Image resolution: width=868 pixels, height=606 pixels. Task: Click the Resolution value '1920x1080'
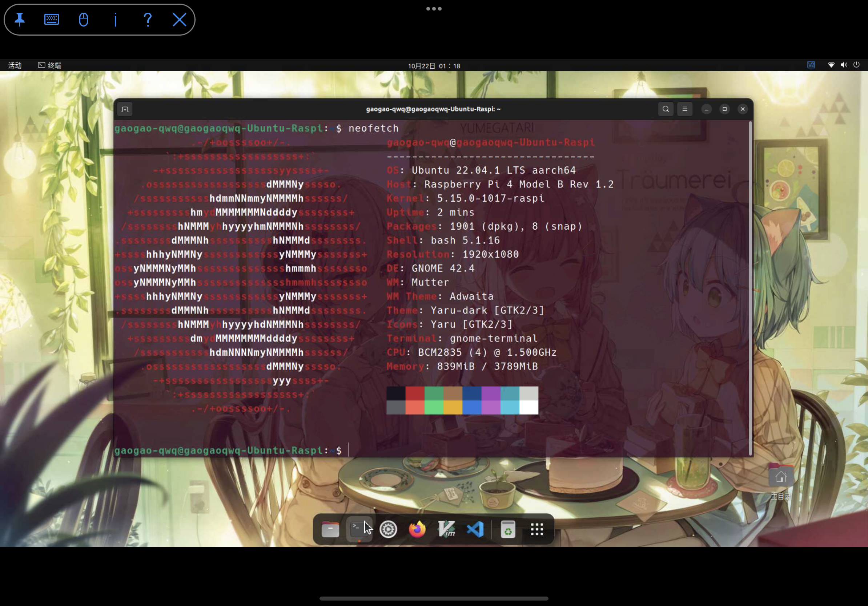(x=490, y=254)
